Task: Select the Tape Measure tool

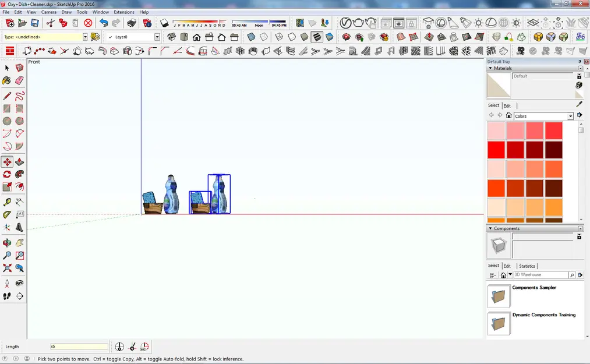Action: pyautogui.click(x=8, y=200)
